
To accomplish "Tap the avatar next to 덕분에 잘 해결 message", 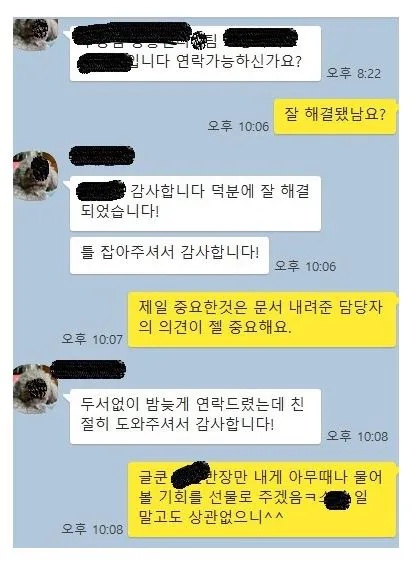I will (x=35, y=175).
